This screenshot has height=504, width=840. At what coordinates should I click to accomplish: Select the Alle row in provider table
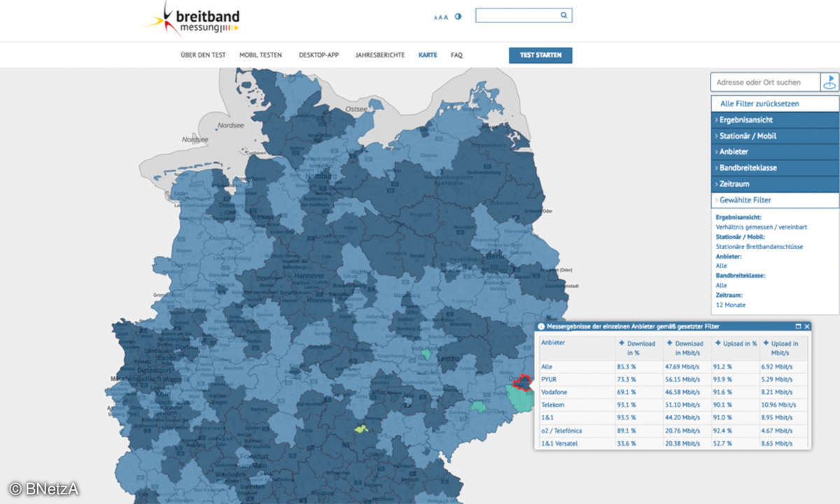click(x=673, y=366)
